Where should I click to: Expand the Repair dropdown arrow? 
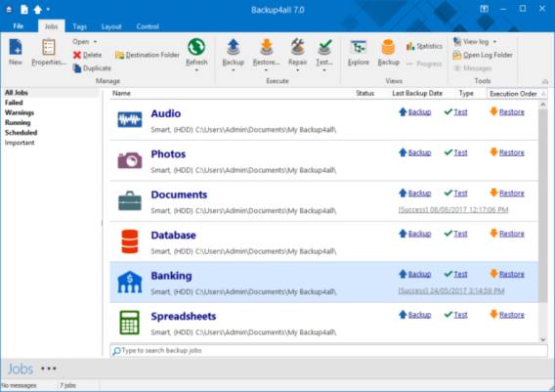pyautogui.click(x=298, y=69)
